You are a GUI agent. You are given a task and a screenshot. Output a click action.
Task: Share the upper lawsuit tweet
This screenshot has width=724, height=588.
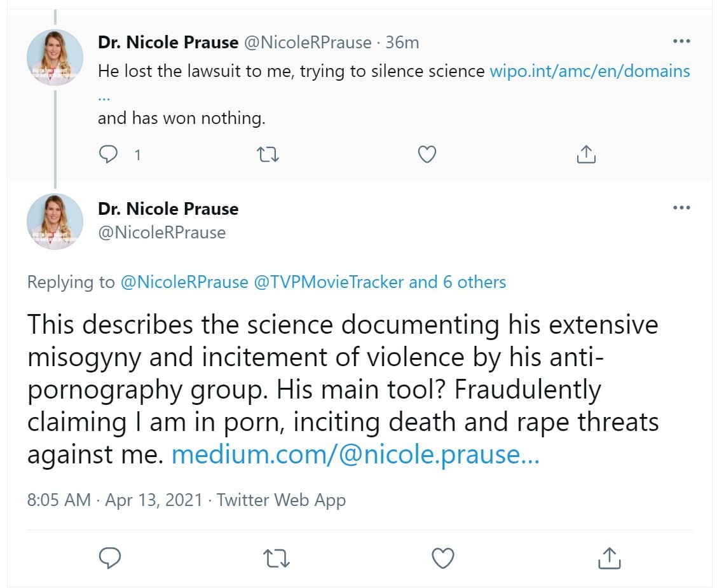586,154
